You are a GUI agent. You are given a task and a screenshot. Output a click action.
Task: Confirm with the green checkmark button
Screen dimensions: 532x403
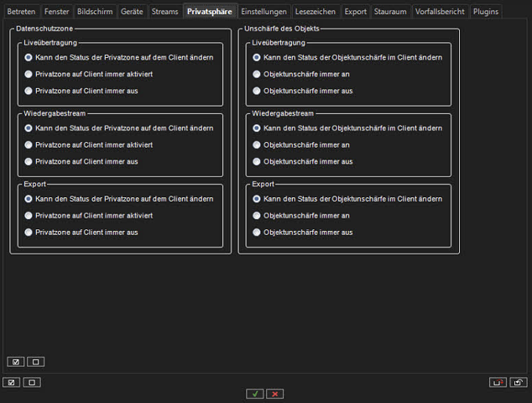click(255, 394)
